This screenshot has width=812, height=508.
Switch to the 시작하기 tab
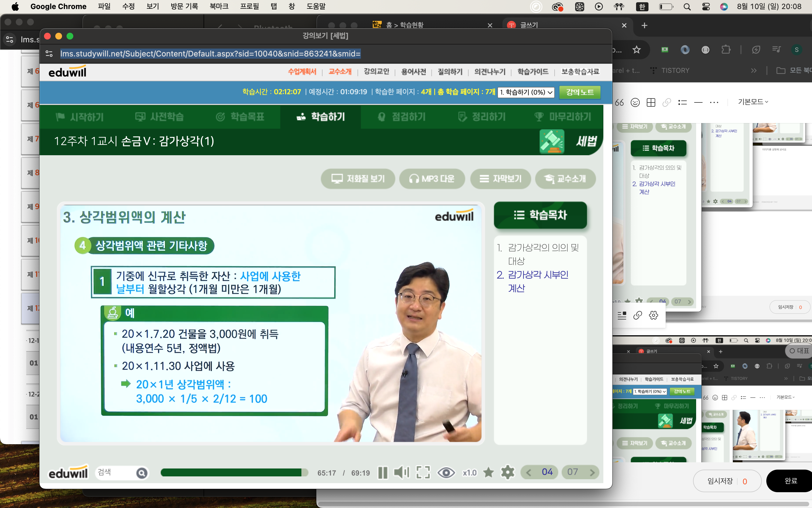coord(80,117)
